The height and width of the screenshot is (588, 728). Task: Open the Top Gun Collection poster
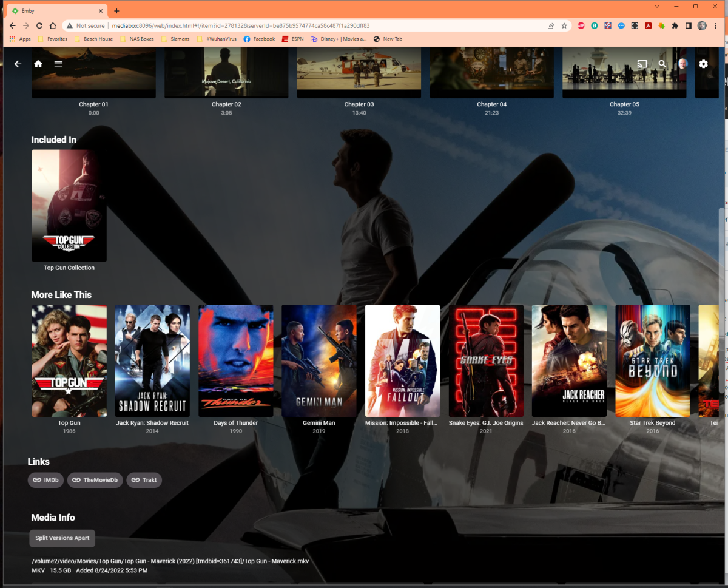pos(69,206)
